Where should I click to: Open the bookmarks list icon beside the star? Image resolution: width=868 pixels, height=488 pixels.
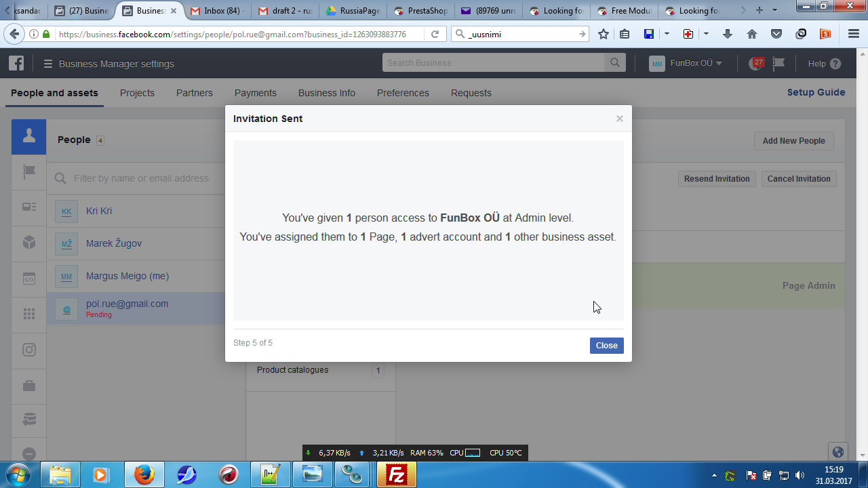[625, 34]
